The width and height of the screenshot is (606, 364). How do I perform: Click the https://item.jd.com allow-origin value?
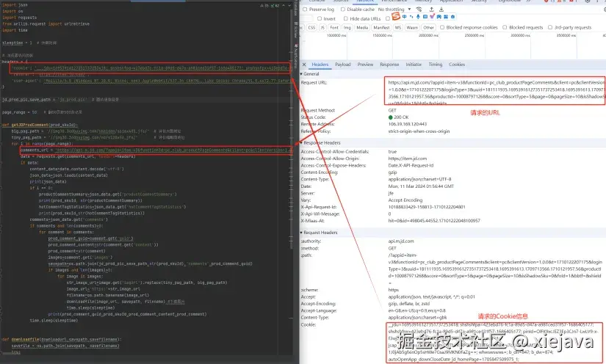[408, 159]
